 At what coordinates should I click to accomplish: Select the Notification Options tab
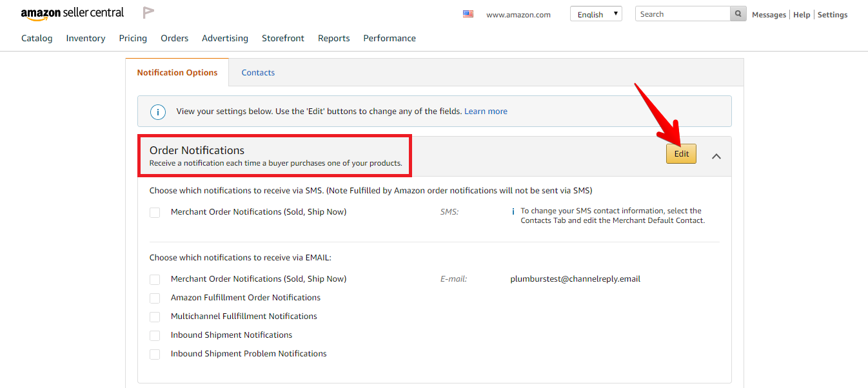(x=177, y=73)
